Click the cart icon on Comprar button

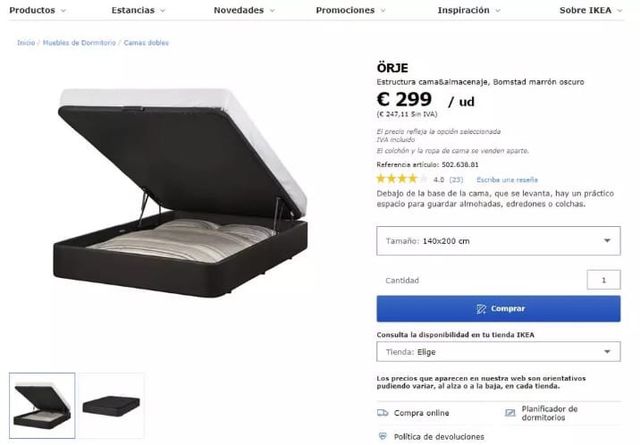pyautogui.click(x=481, y=309)
